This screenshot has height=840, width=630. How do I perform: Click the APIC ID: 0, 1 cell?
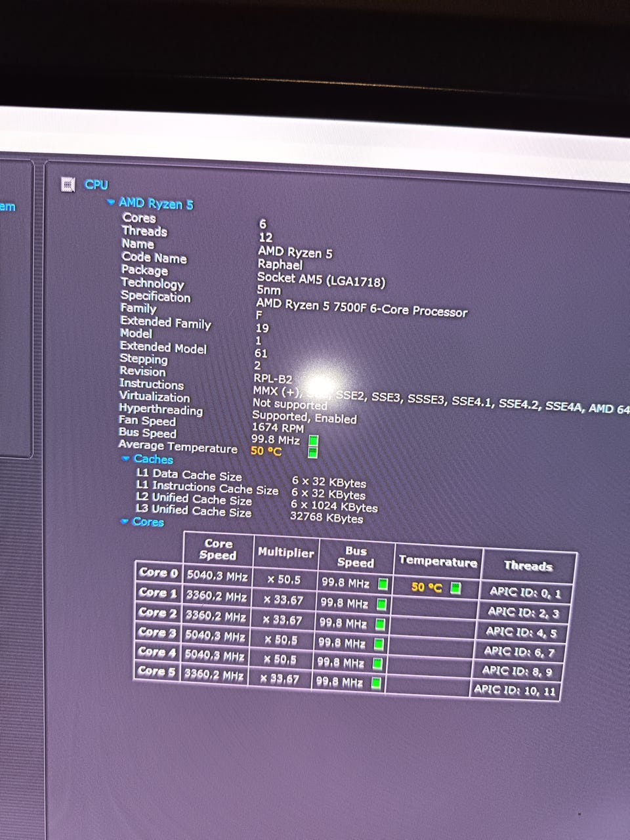click(526, 593)
